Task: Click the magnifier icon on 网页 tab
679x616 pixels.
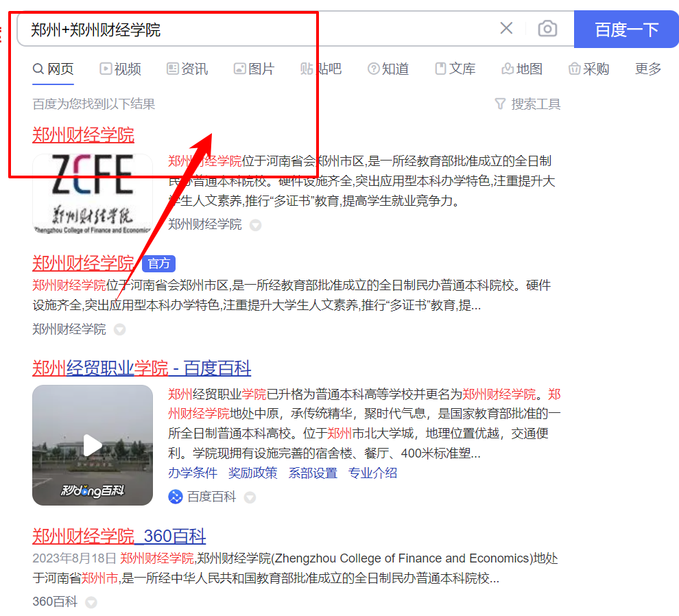Action: coord(38,69)
